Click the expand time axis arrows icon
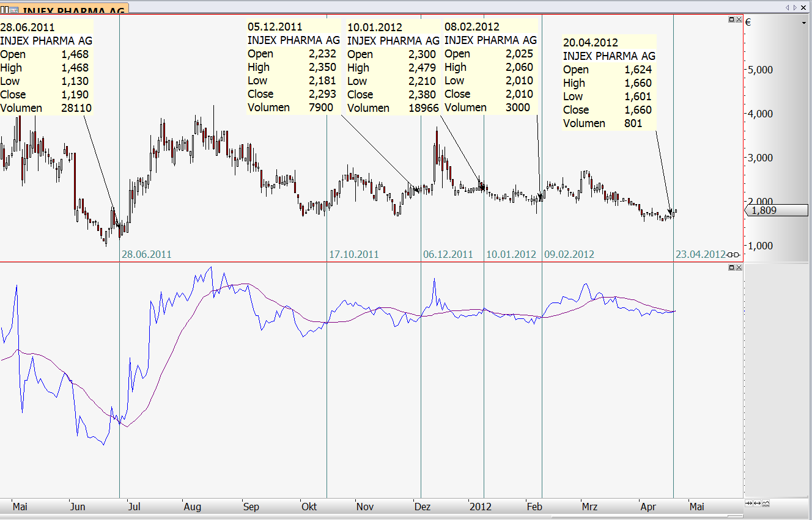Viewport: 812px width, 520px height. [x=757, y=503]
